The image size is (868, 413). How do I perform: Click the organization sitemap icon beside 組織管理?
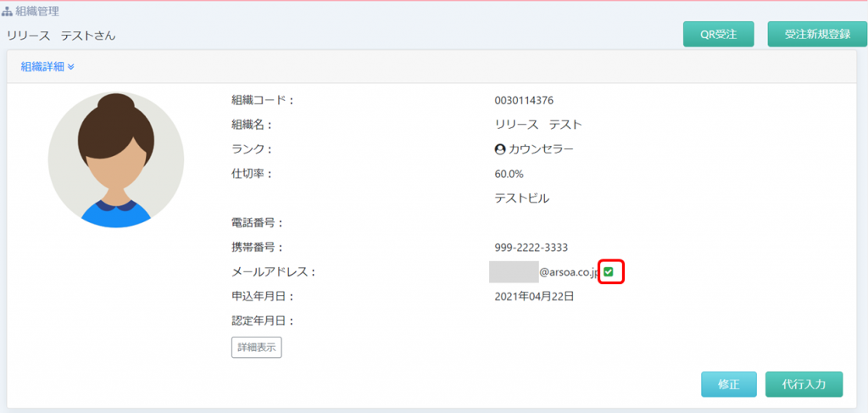click(x=9, y=11)
